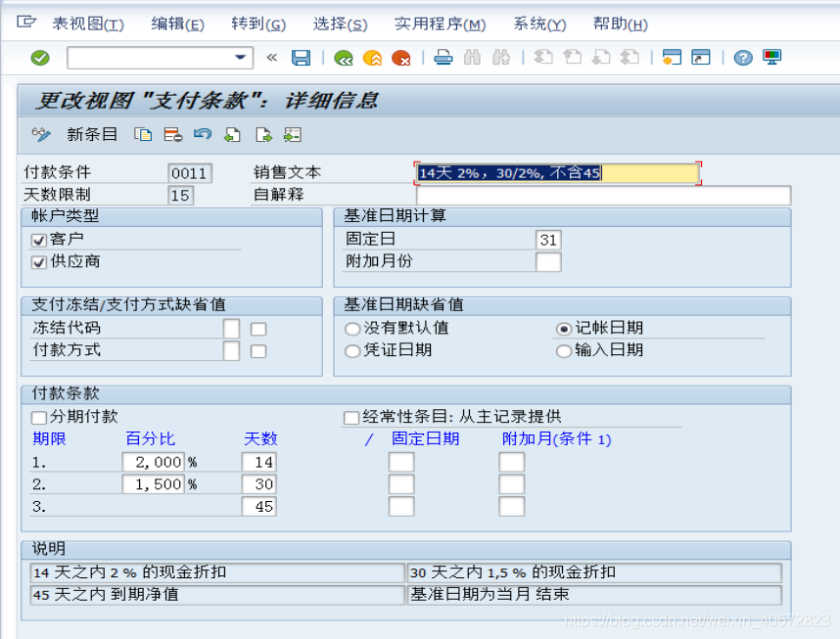Click the 天数限制 field showing 15
The height and width of the screenshot is (639, 840).
point(180,196)
